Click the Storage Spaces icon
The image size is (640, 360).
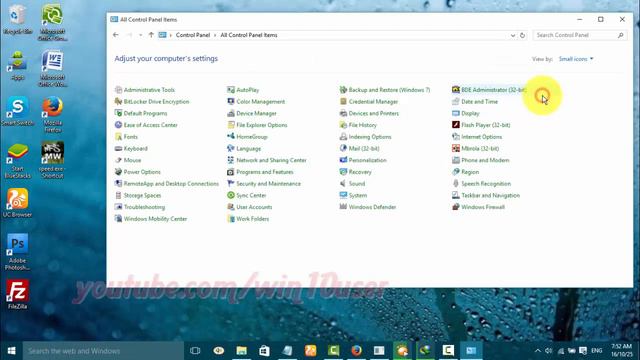tap(118, 196)
